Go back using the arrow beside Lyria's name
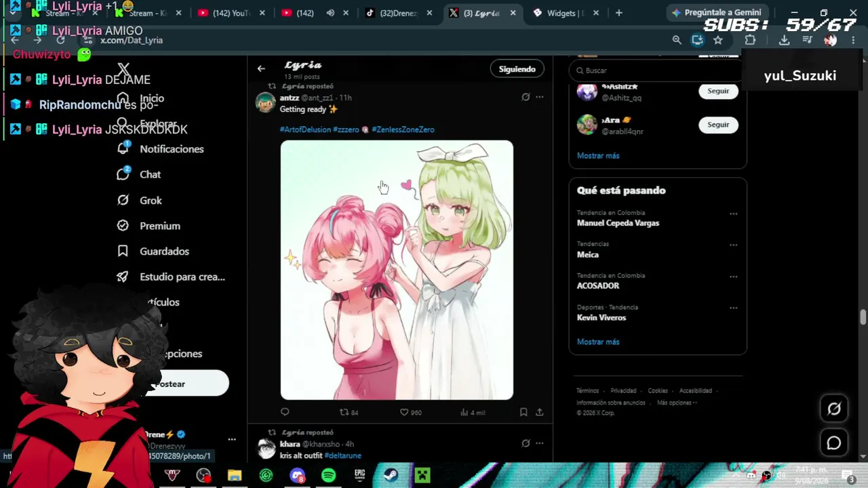Viewport: 868px width, 488px height. 261,68
